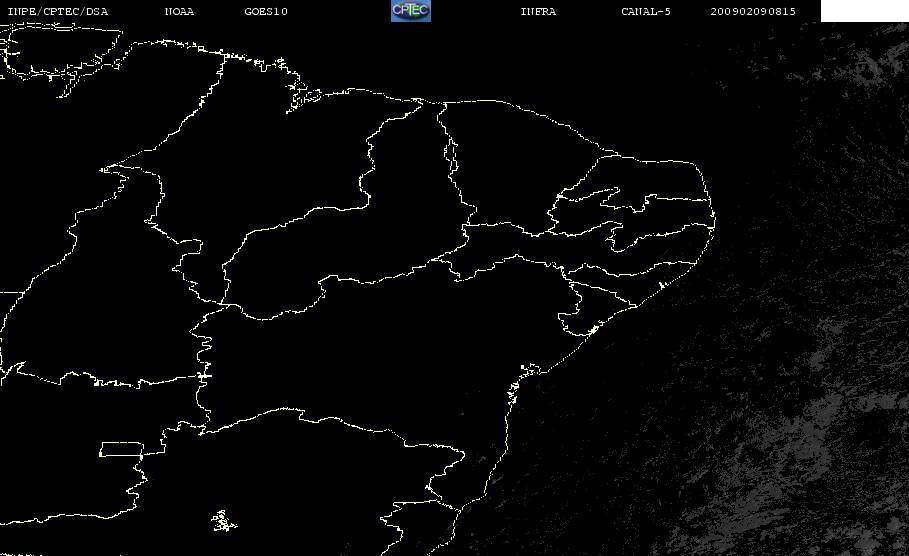Click the small rectangular Distrito Federal outline
909x556 pixels.
[x=122, y=449]
